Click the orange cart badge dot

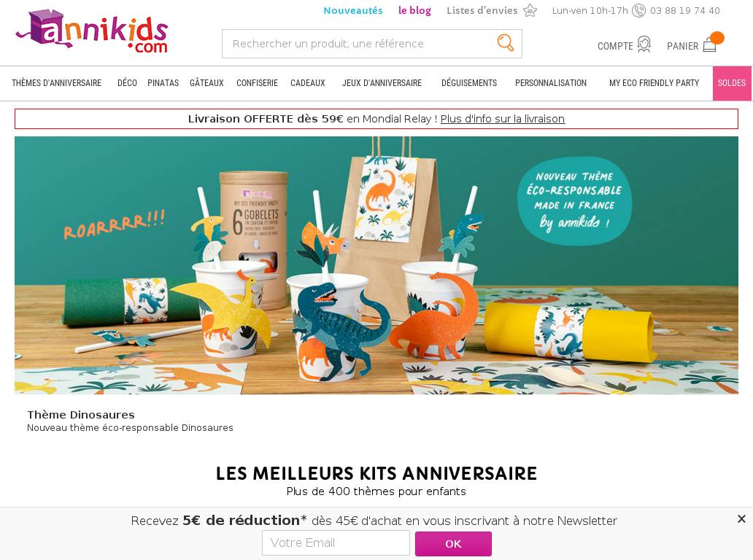tap(717, 37)
